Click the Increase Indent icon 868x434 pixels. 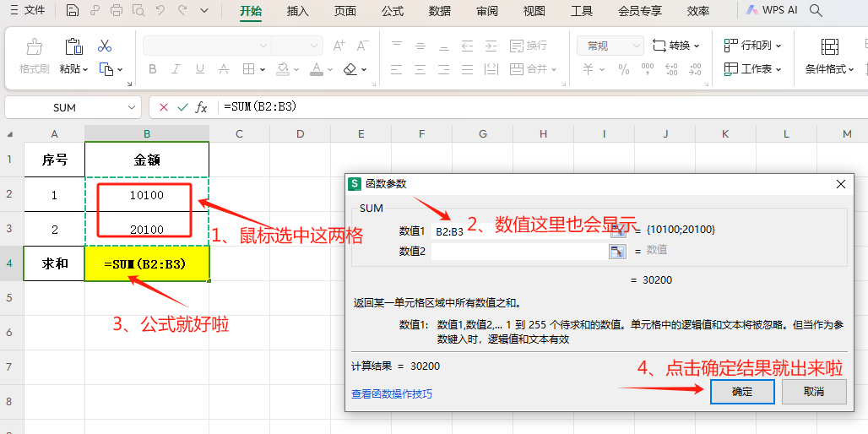(491, 46)
